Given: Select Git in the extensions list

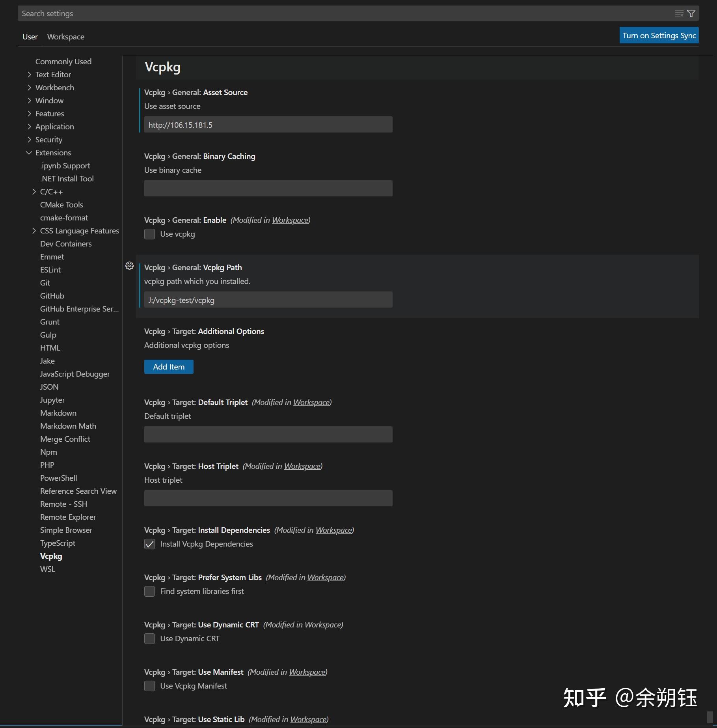Looking at the screenshot, I should click(x=45, y=283).
